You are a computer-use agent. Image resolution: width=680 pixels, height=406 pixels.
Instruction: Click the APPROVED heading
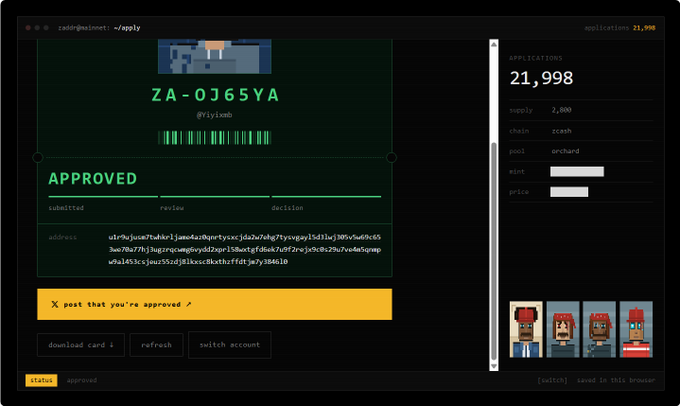pos(93,179)
